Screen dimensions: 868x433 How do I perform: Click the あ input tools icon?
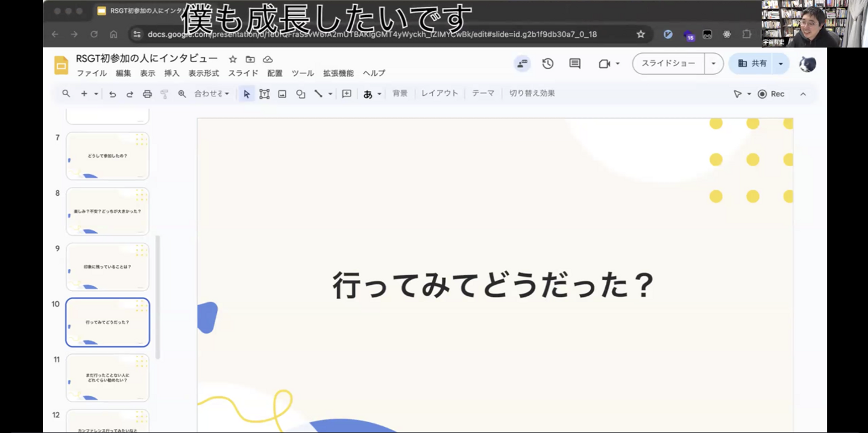coord(368,94)
